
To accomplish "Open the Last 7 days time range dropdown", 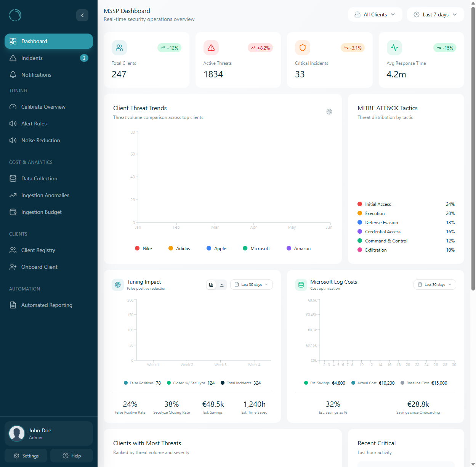I will tap(435, 14).
